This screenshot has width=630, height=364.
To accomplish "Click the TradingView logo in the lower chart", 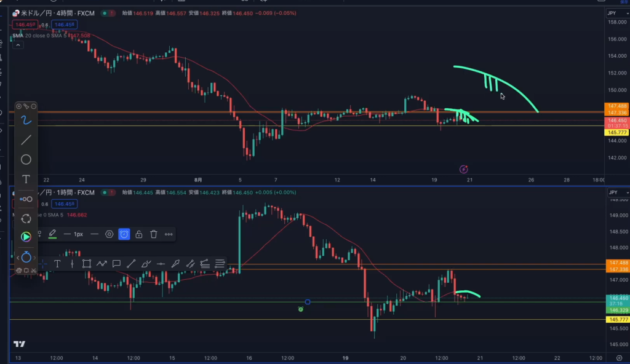I will [x=19, y=344].
